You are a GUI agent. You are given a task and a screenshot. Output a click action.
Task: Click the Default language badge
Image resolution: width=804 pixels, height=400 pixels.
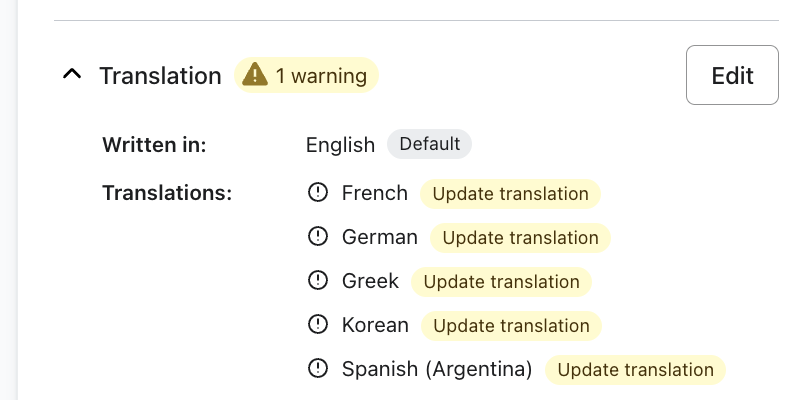429,144
